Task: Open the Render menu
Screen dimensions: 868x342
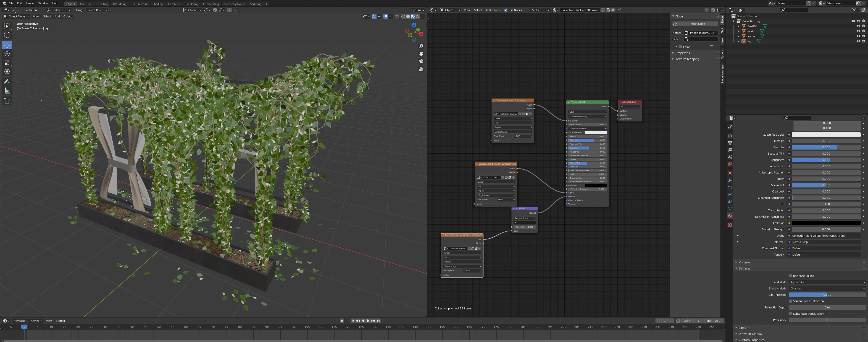Action: coord(30,3)
